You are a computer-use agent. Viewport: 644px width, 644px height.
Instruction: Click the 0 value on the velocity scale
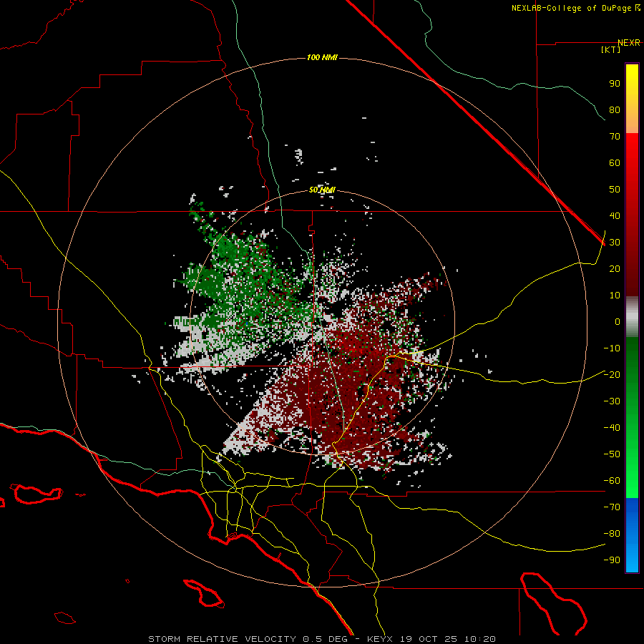[618, 322]
